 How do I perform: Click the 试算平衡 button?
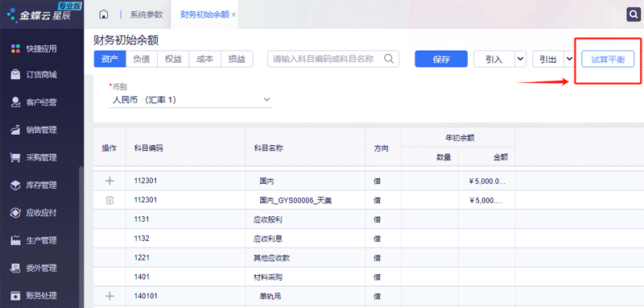[x=608, y=59]
